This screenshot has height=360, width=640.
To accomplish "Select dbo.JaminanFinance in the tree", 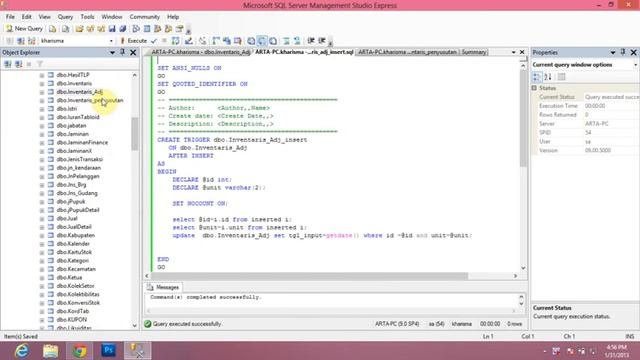I will coord(82,142).
